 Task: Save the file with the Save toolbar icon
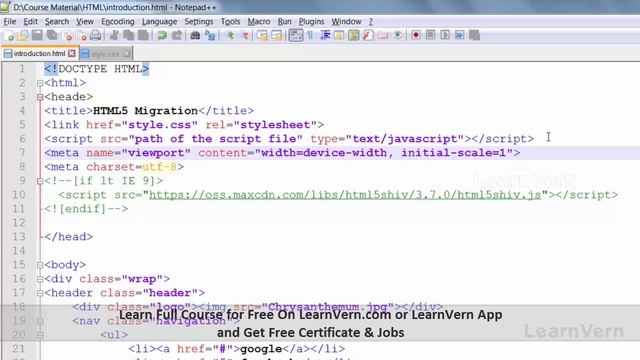click(x=37, y=36)
